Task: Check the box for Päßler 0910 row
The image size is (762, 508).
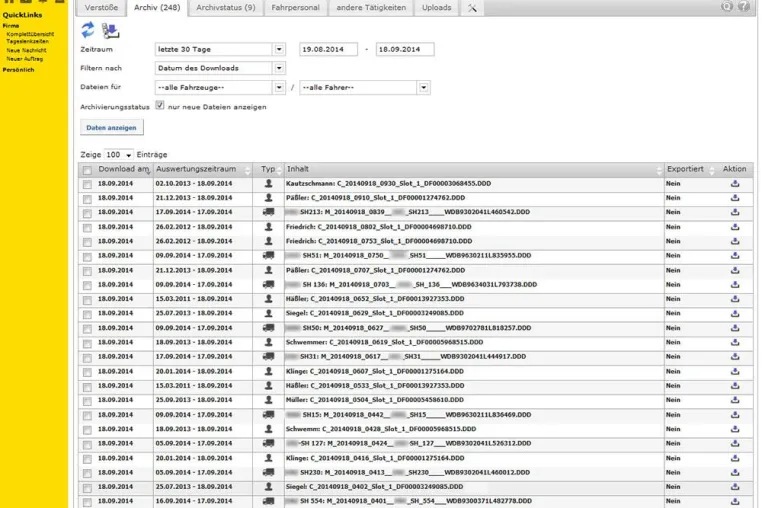Action: tap(87, 199)
